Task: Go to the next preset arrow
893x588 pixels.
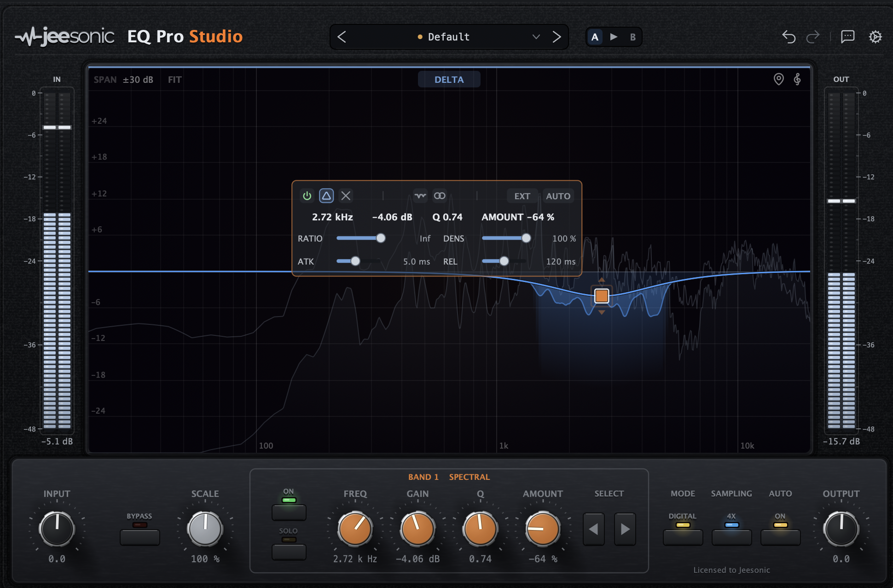Action: [x=557, y=37]
